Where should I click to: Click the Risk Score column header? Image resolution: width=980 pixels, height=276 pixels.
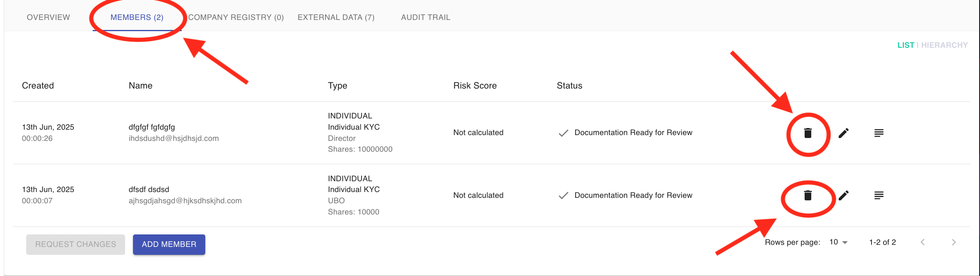[475, 86]
